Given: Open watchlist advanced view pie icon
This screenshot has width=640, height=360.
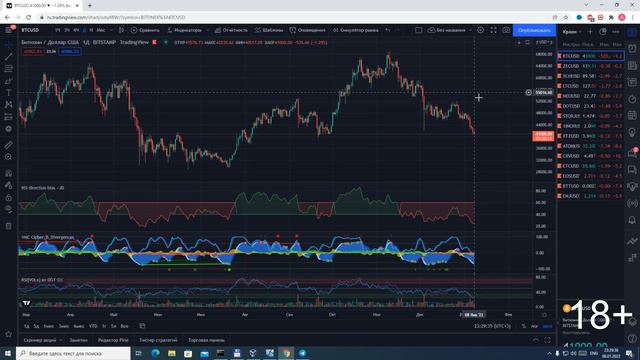Looking at the screenshot, I should 603,31.
